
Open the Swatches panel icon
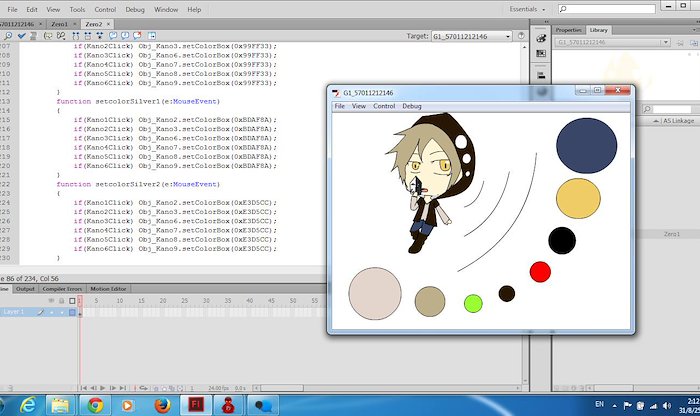[x=541, y=54]
